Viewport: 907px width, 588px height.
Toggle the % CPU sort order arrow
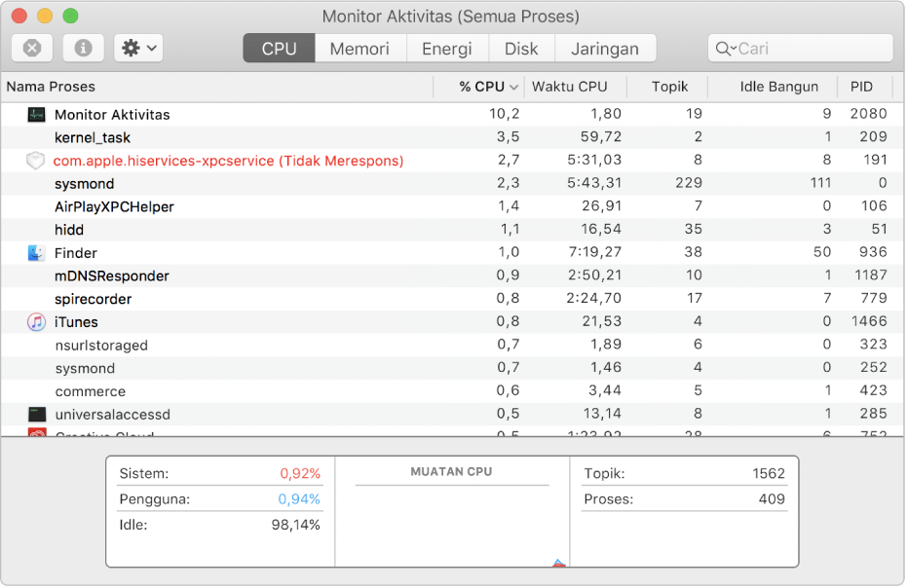point(513,88)
